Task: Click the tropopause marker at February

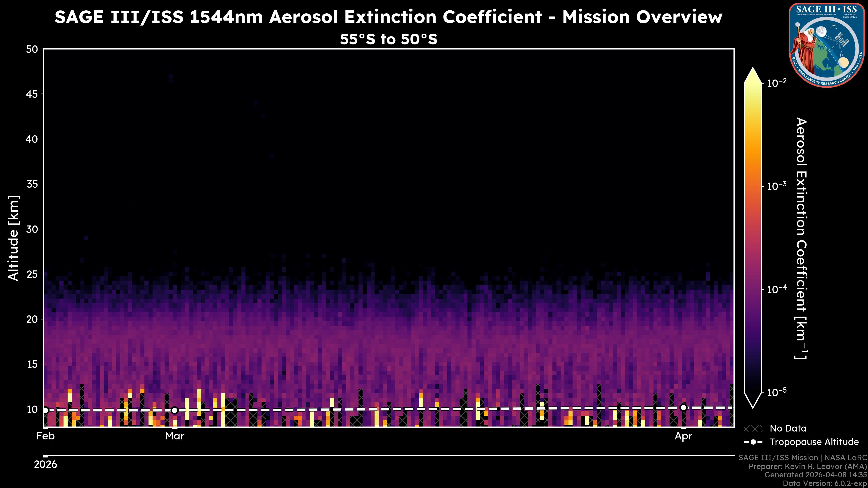Action: [45, 410]
